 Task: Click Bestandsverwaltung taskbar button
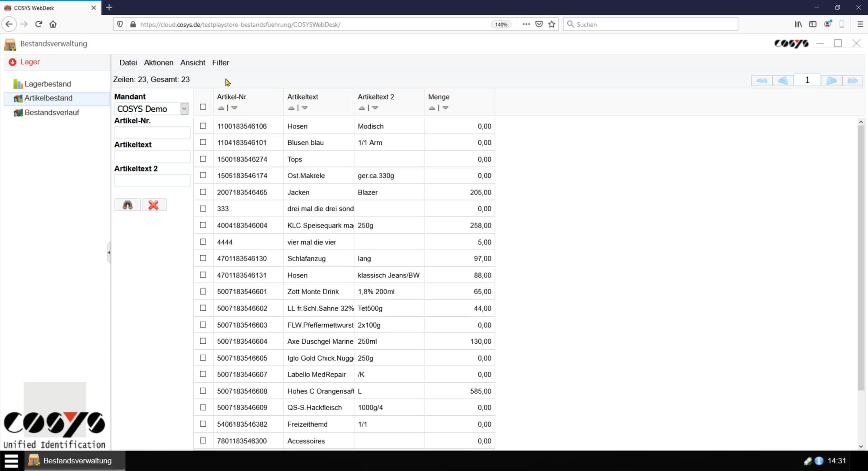click(75, 461)
